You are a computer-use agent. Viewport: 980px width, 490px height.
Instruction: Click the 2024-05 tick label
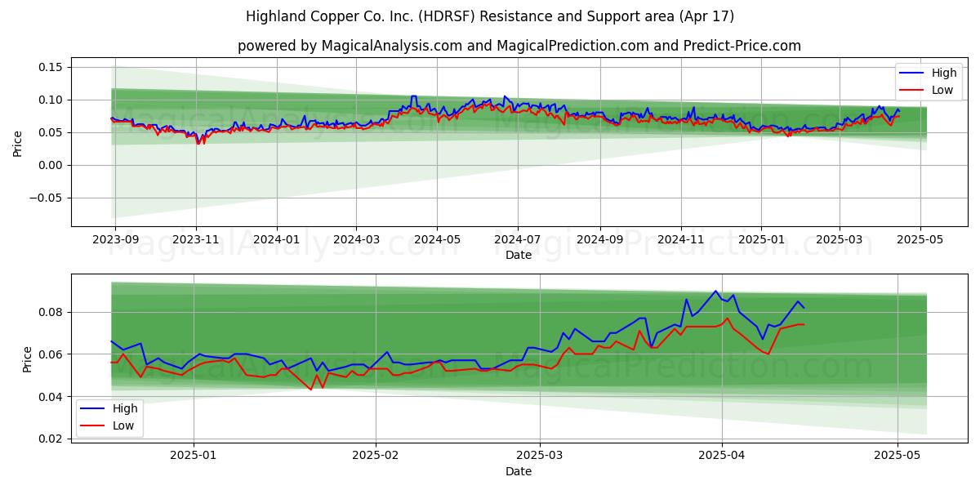click(x=436, y=240)
